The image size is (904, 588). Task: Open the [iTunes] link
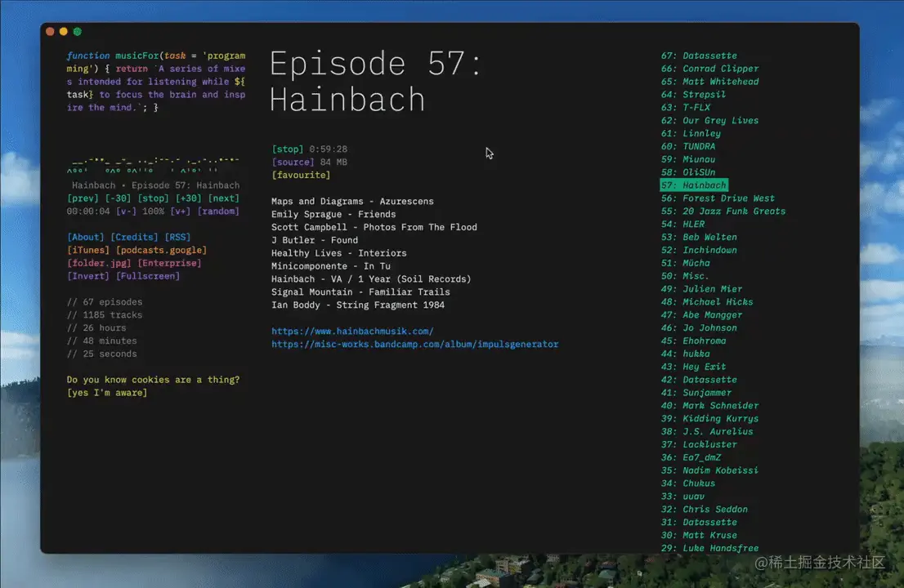(x=87, y=250)
